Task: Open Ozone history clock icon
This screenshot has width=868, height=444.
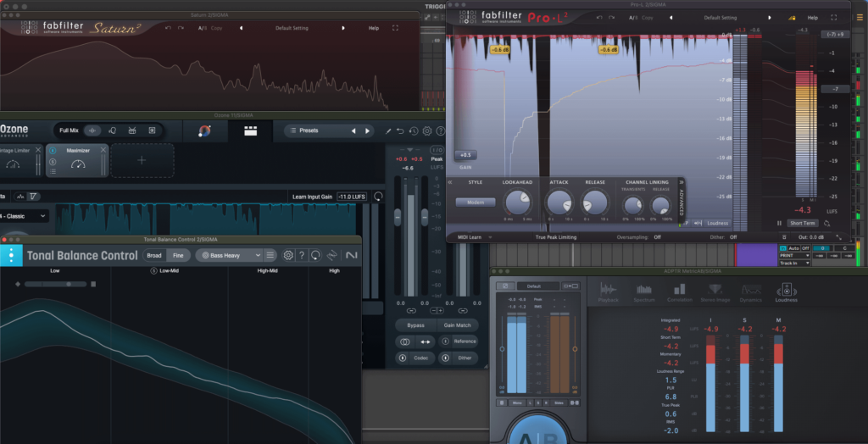Action: point(414,131)
